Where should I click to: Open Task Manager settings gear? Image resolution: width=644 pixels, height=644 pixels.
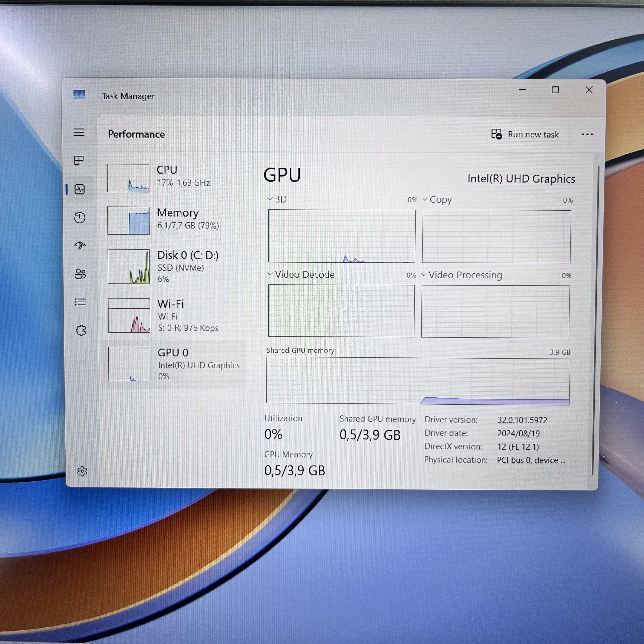(82, 471)
